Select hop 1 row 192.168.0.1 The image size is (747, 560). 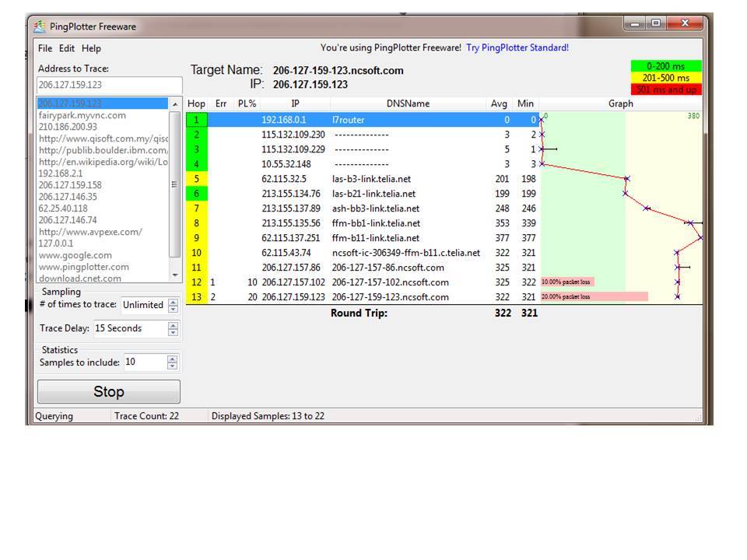pos(363,120)
